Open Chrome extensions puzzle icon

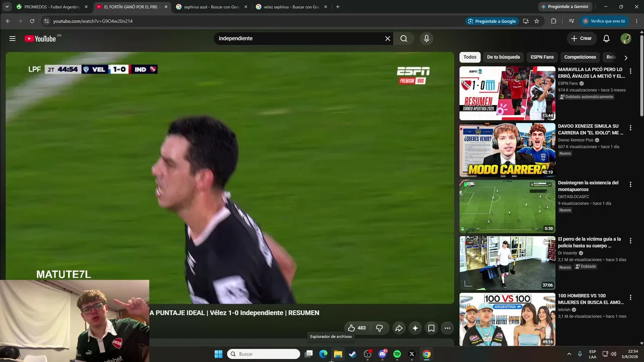(x=553, y=21)
